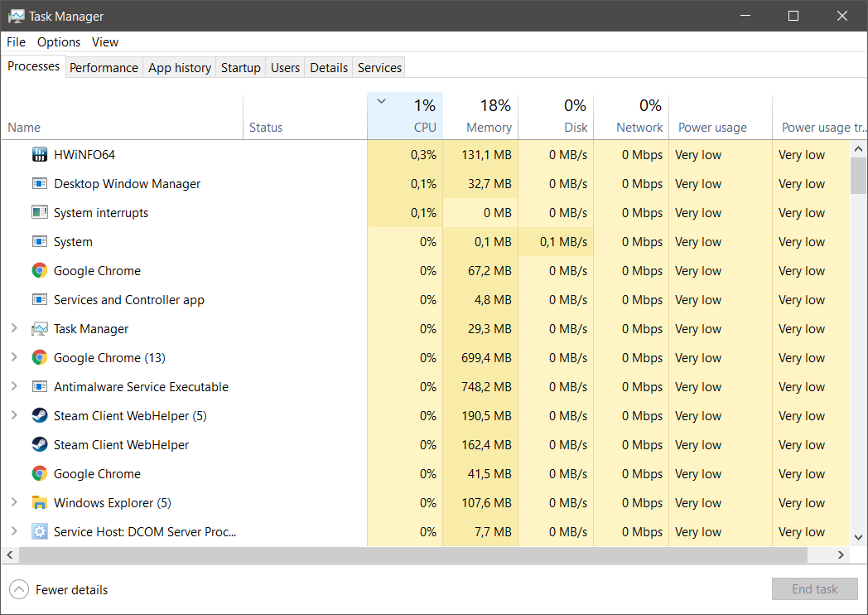
Task: Click the Desktop Window Manager icon
Action: (x=39, y=184)
